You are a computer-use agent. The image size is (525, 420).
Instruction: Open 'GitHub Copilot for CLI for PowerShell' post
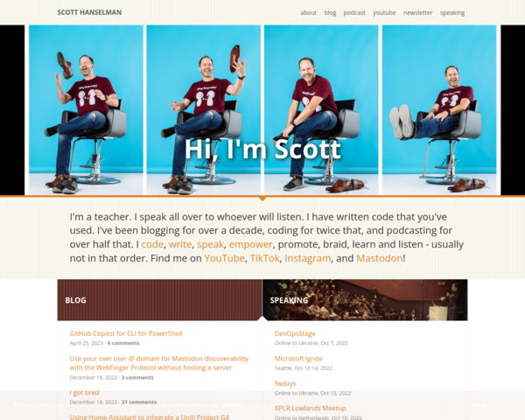126,333
